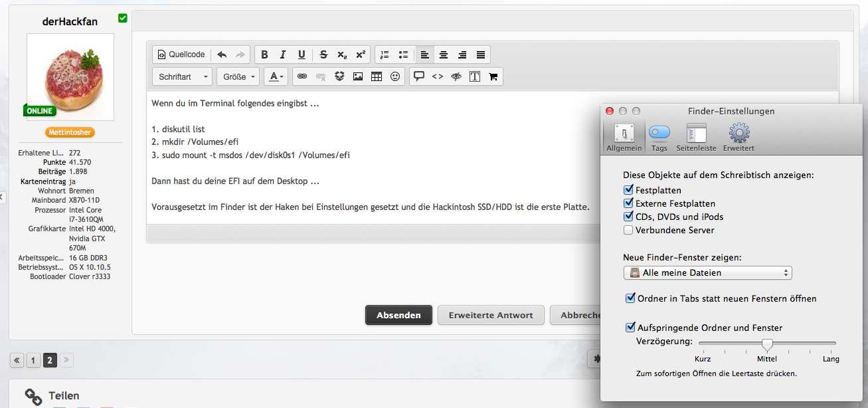The height and width of the screenshot is (408, 868).
Task: Click the ONLINE status badge
Action: (40, 111)
